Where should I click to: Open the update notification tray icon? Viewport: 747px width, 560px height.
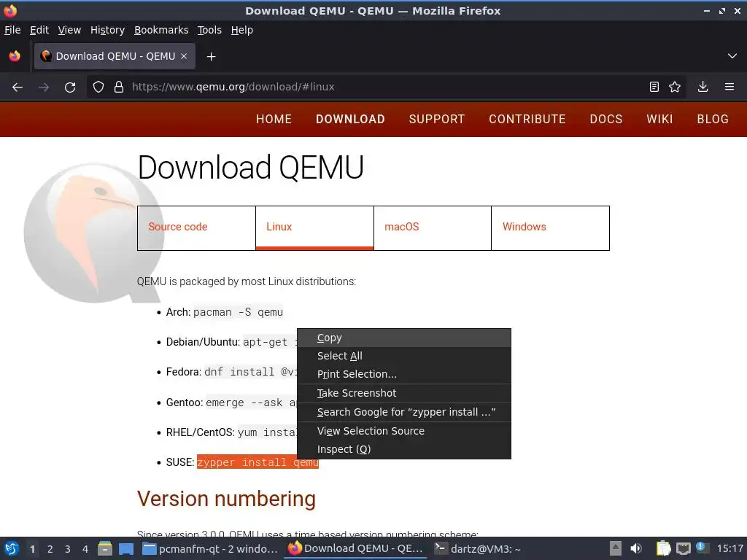(702, 548)
